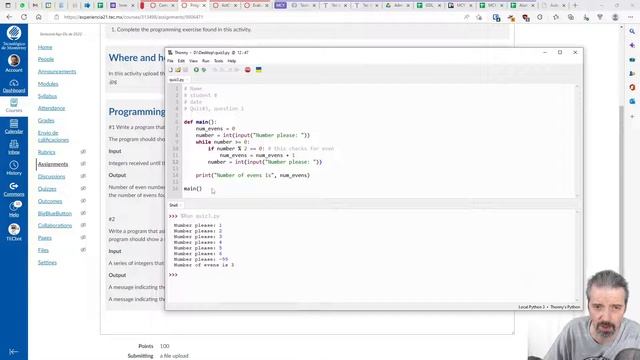Click Tecnológico de Monterrey logo

tap(14, 38)
